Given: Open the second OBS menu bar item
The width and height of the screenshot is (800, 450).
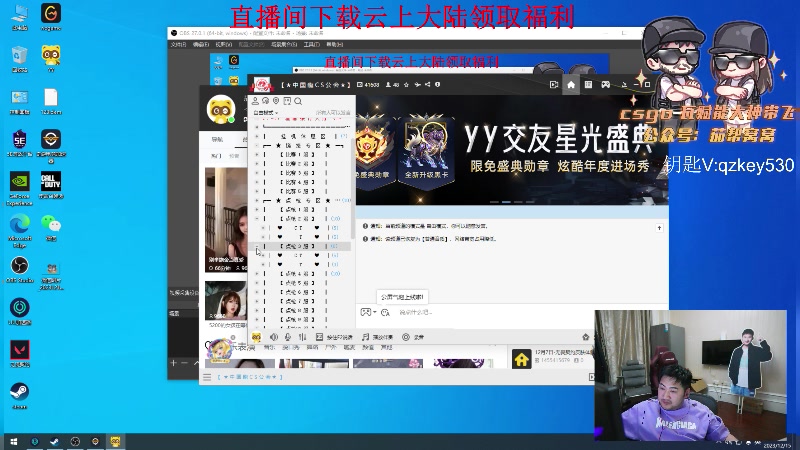Looking at the screenshot, I should tap(201, 44).
